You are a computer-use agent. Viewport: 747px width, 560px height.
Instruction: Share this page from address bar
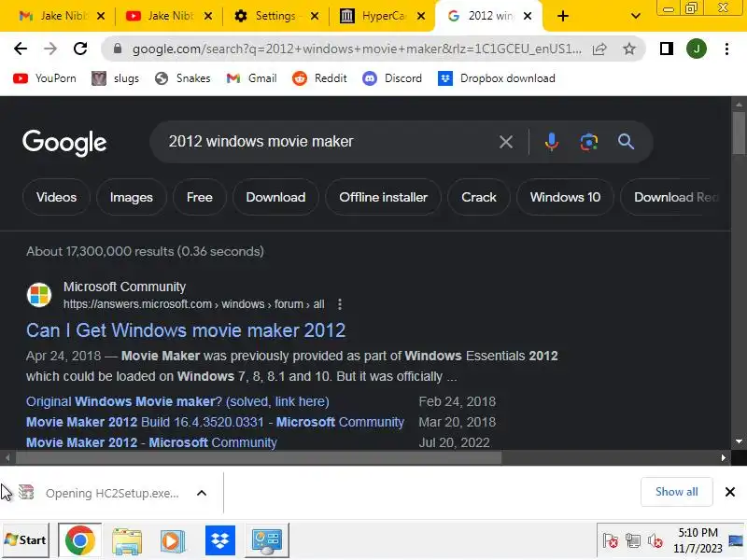(x=599, y=49)
